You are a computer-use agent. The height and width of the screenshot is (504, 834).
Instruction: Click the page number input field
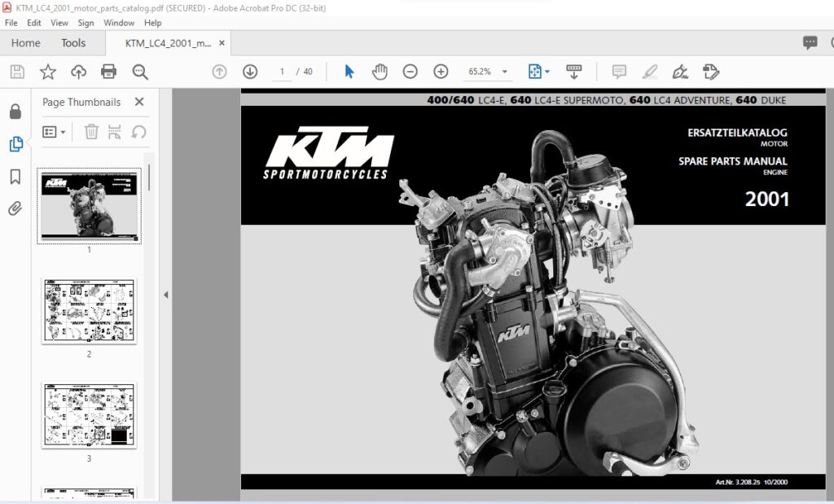[282, 72]
